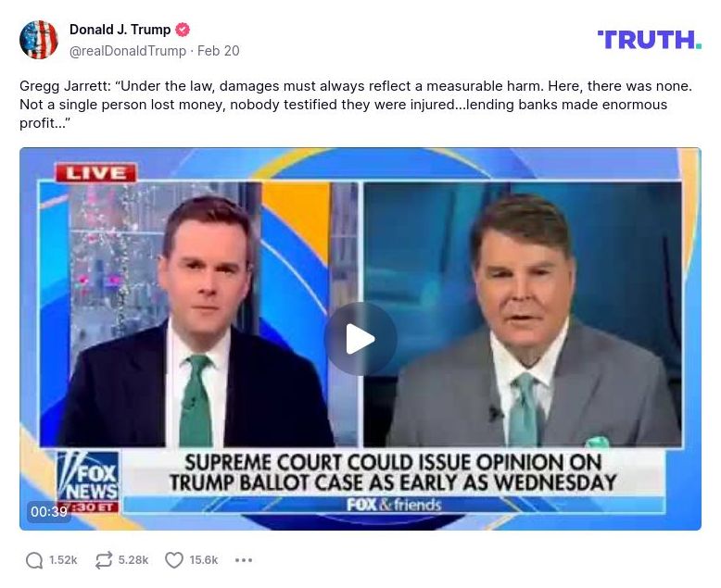This screenshot has width=721, height=588.
Task: Click the 5.28k ReTruths count
Action: (x=133, y=560)
